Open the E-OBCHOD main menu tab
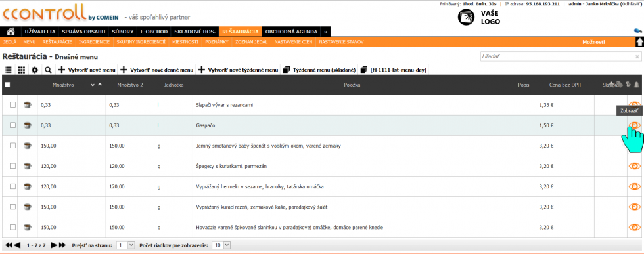Viewport: 644px width, 254px height. point(154,32)
